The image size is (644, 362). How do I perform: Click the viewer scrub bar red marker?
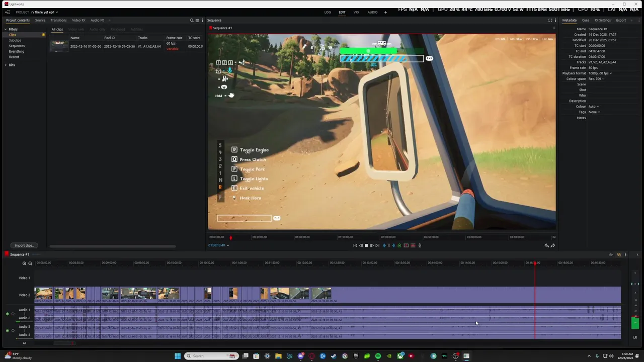coord(231,238)
